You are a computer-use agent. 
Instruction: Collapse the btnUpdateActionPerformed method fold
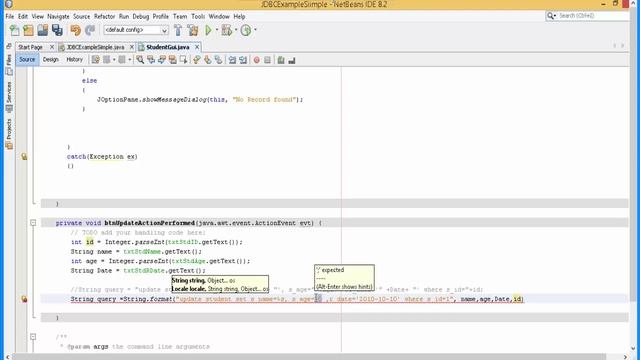point(33,223)
